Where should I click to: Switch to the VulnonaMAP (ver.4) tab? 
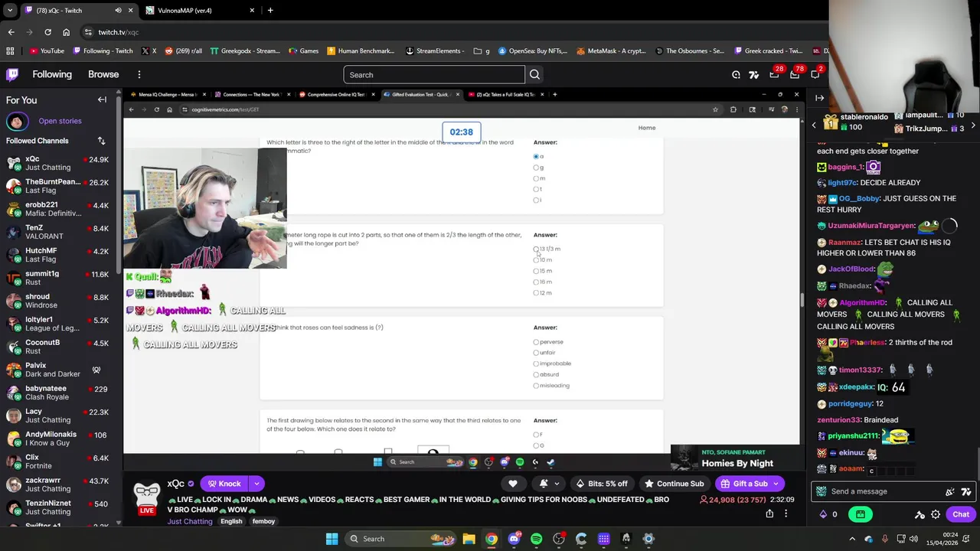coord(200,10)
